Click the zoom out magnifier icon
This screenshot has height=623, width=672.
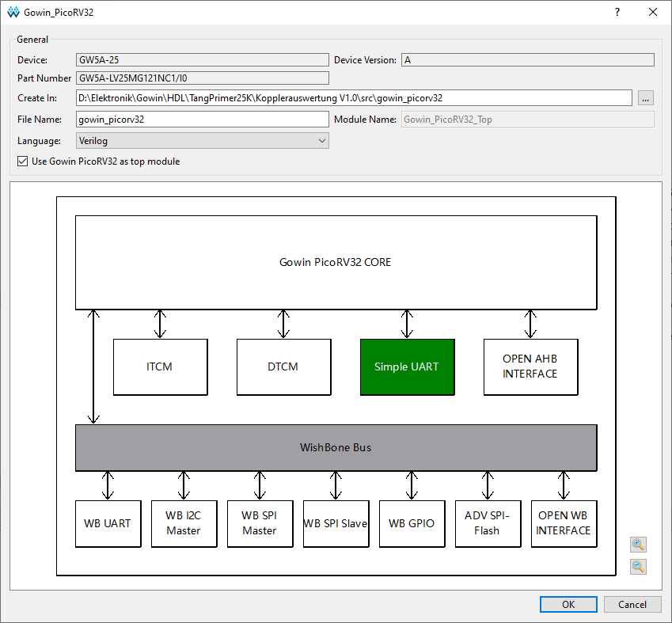[638, 567]
